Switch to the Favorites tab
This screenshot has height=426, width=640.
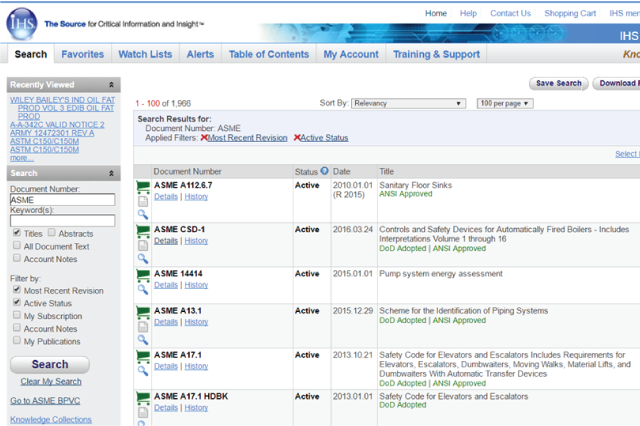82,54
